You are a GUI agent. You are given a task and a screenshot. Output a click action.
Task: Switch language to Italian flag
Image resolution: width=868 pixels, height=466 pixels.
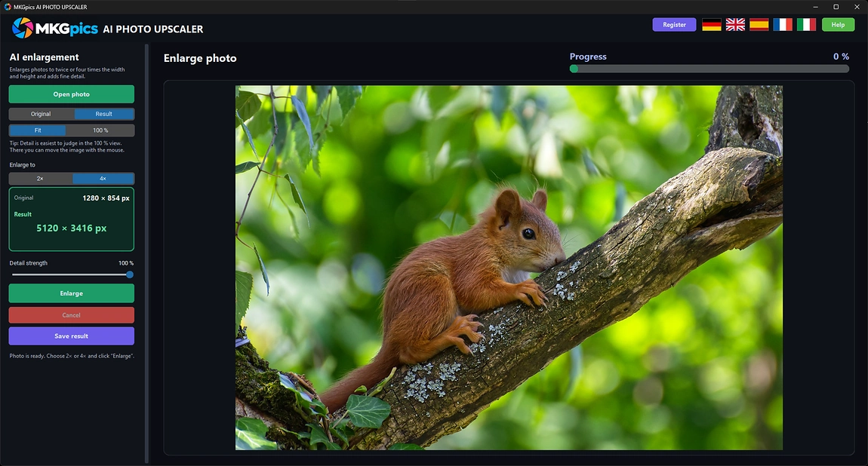coord(807,24)
